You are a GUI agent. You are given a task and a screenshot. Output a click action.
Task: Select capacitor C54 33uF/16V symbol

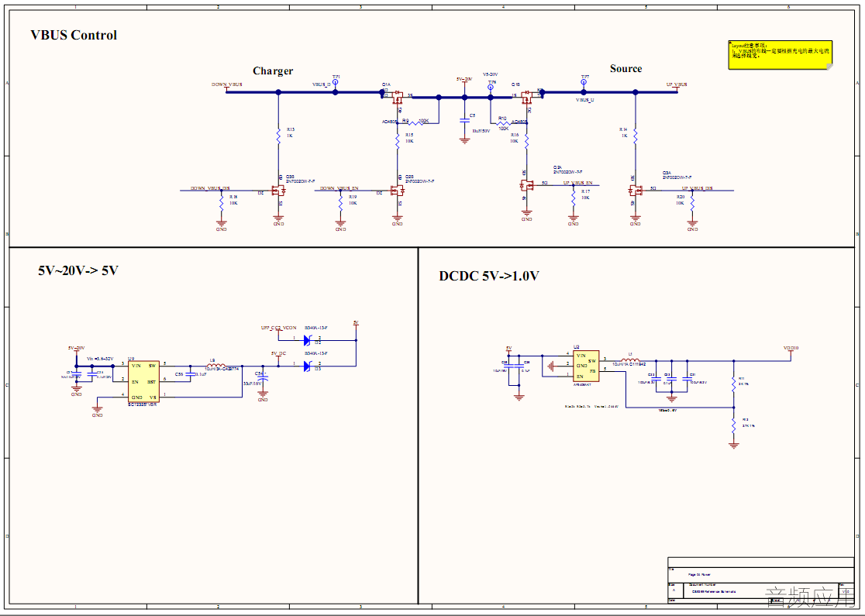coord(263,378)
